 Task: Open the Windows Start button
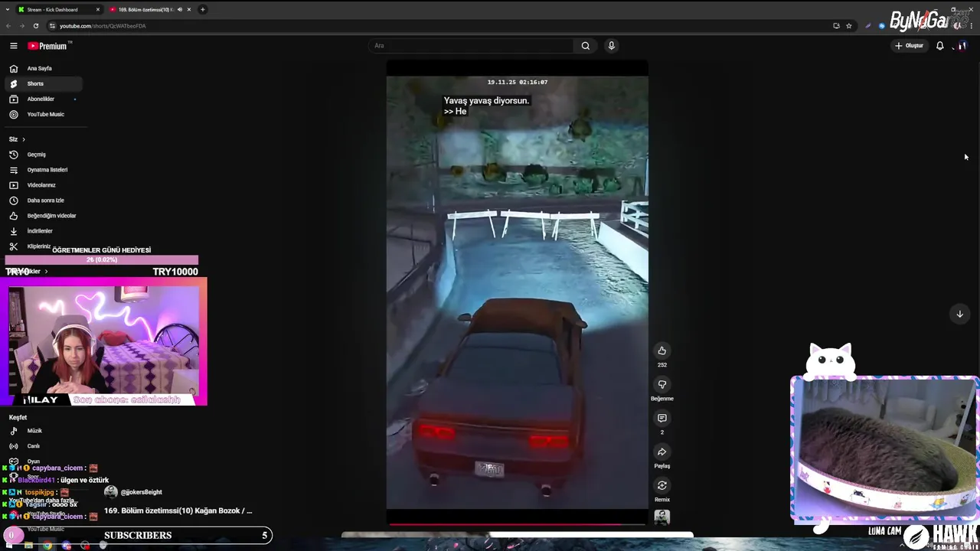[9, 545]
